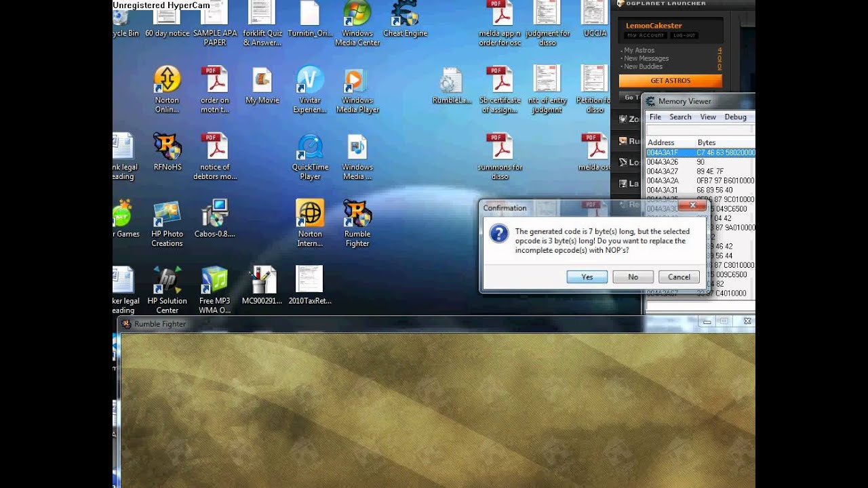This screenshot has width=868, height=488.
Task: Open the HP Solution Center desktop icon
Action: coord(167,290)
